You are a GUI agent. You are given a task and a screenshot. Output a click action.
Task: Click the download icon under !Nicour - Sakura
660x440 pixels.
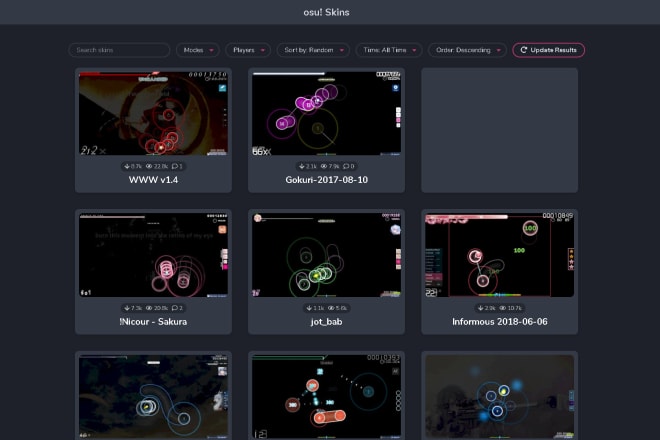pyautogui.click(x=127, y=308)
